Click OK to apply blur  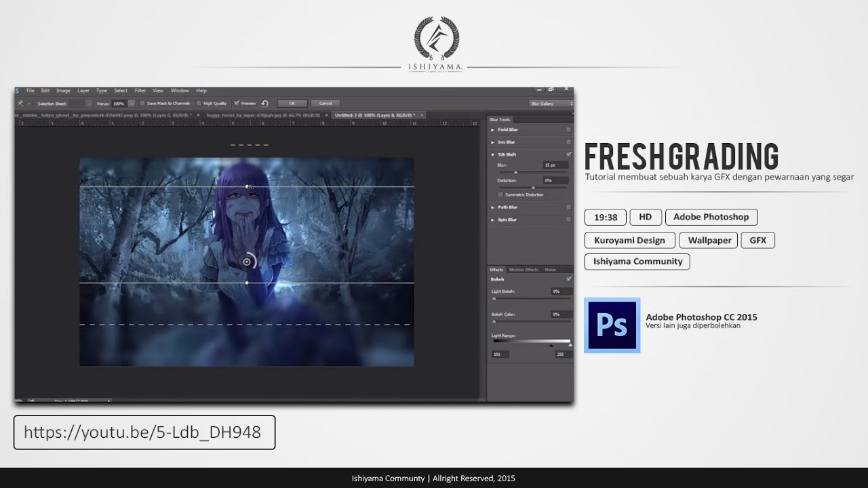(292, 103)
